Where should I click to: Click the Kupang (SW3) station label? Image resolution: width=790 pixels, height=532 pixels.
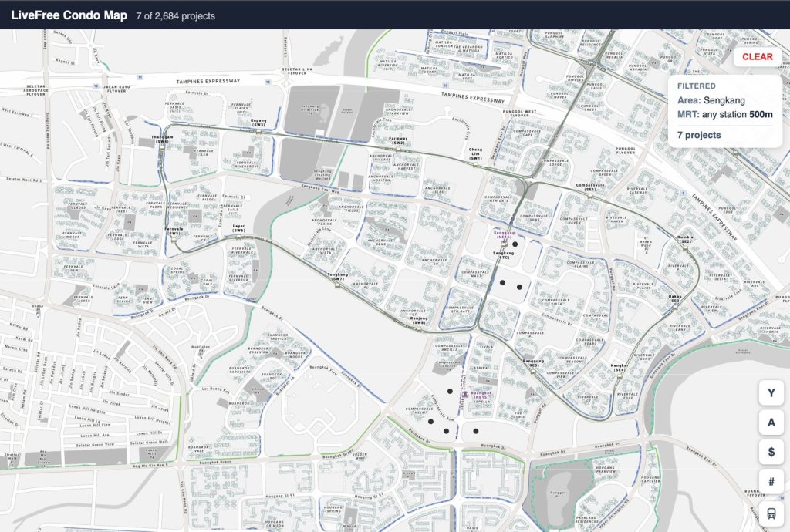coord(258,123)
